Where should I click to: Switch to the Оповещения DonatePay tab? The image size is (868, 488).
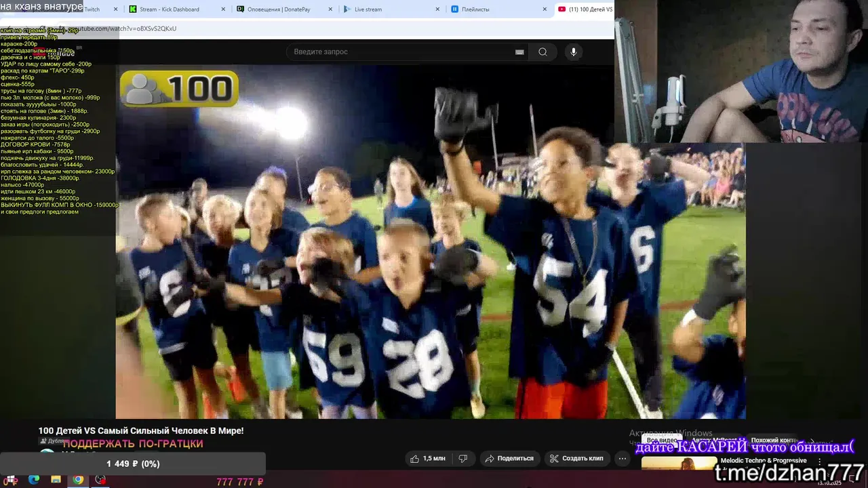pos(285,9)
